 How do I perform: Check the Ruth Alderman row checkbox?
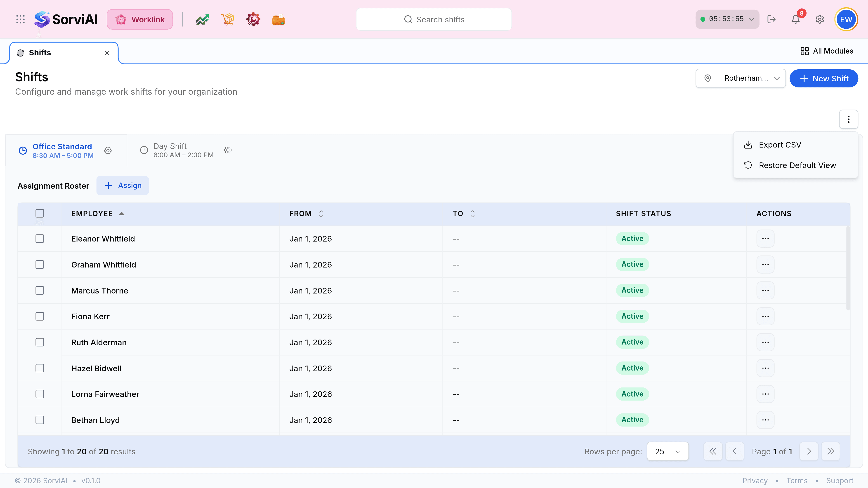pyautogui.click(x=40, y=342)
